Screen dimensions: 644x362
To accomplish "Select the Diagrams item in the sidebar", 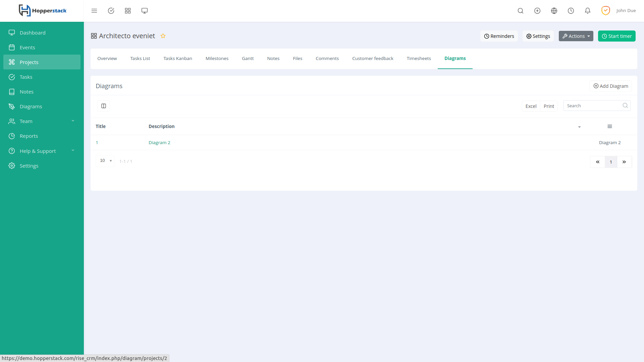I will tap(31, 106).
